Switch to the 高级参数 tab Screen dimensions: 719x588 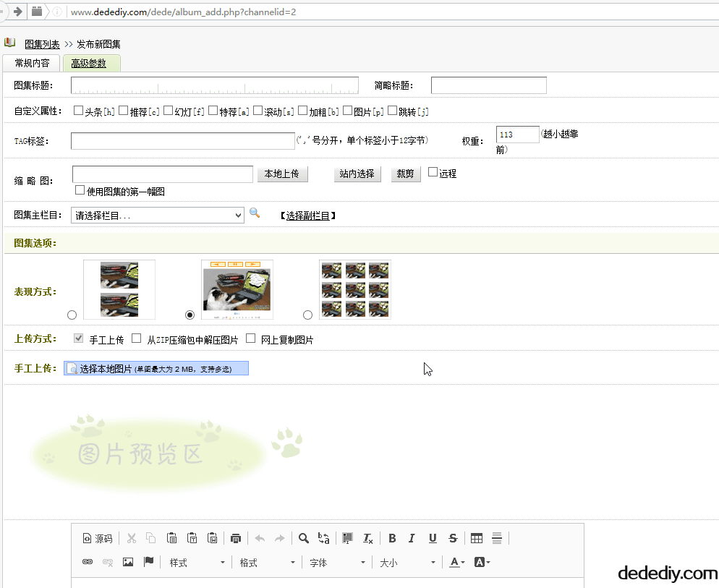tap(89, 64)
